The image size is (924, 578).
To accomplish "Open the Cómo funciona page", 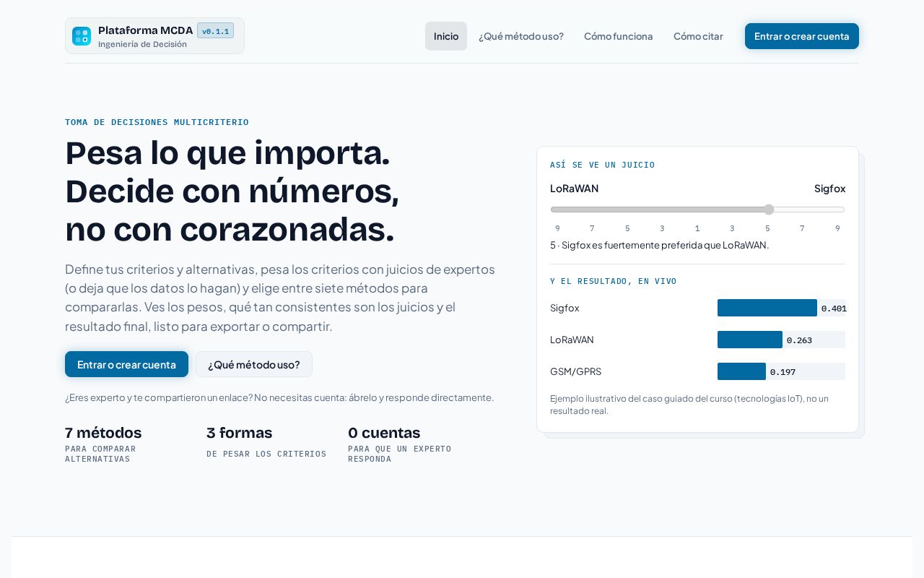I will coord(619,36).
